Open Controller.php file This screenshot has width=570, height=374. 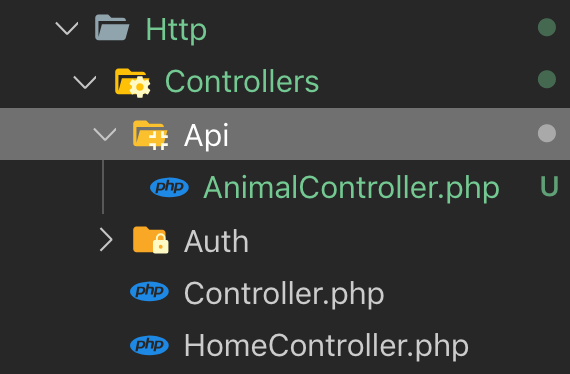(x=284, y=294)
